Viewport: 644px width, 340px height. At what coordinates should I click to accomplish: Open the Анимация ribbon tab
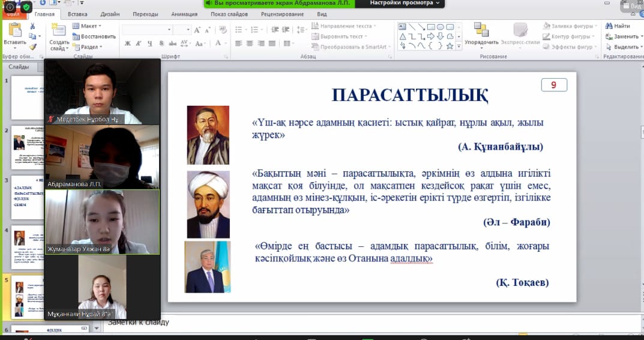[184, 14]
